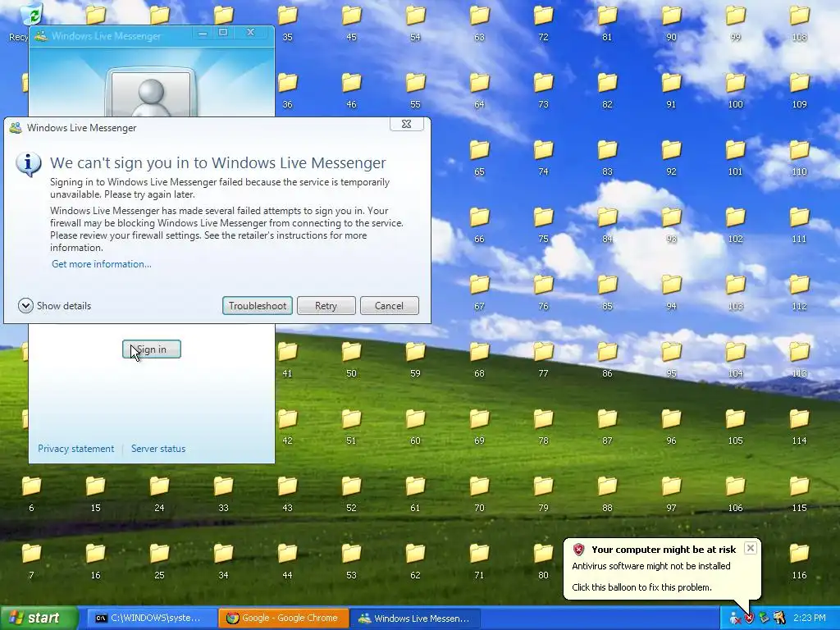
Task: Minimize the Windows Live Messenger main window
Action: point(203,33)
